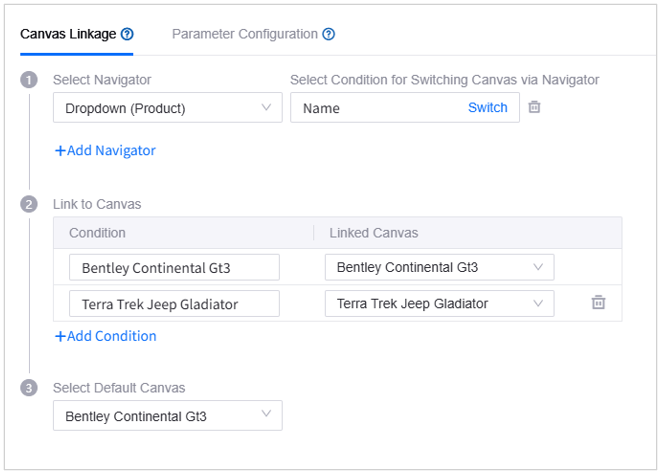Click the +Add Navigator link
The width and height of the screenshot is (665, 476).
click(105, 151)
